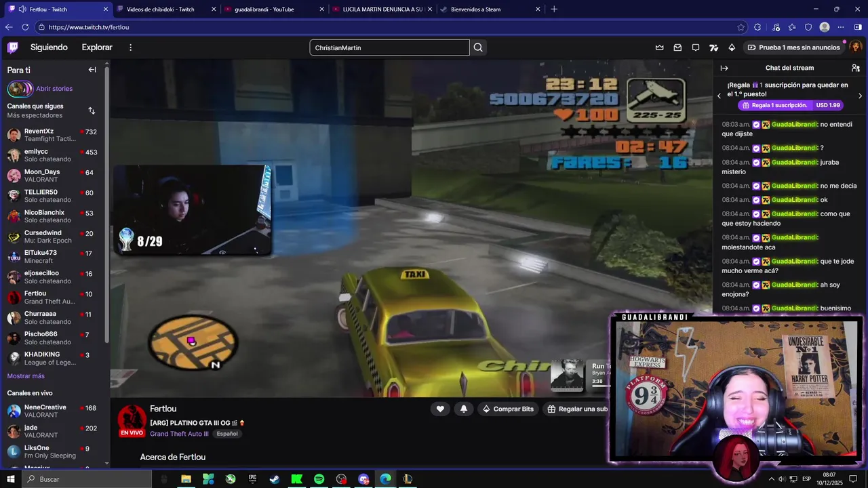Open browser extensions puzzle icon
868x488 pixels.
(x=757, y=27)
